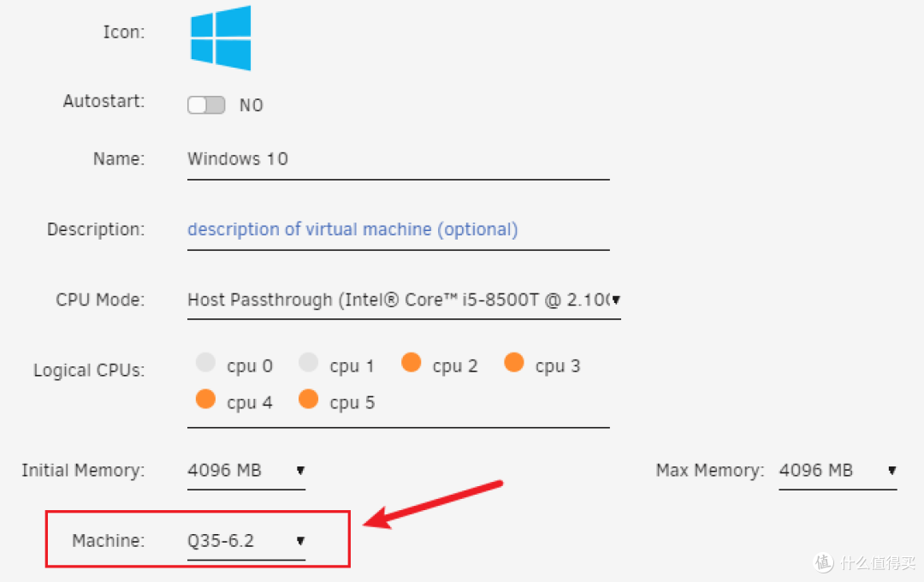
Task: Click the Max Memory dropdown arrow
Action: 891,471
